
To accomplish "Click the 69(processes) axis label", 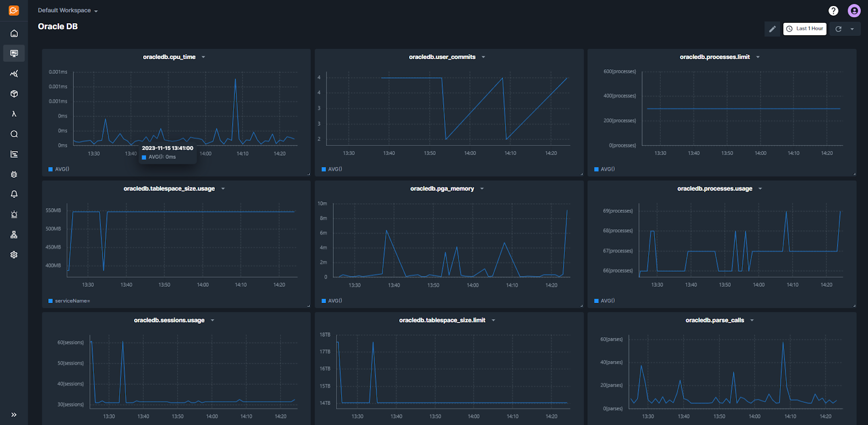I will point(618,211).
